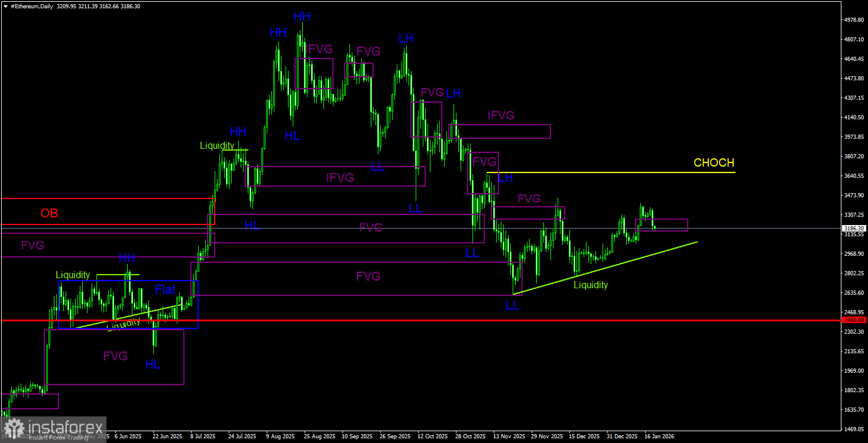
Task: Click the 6 Jun 2025 date label
Action: click(x=128, y=437)
